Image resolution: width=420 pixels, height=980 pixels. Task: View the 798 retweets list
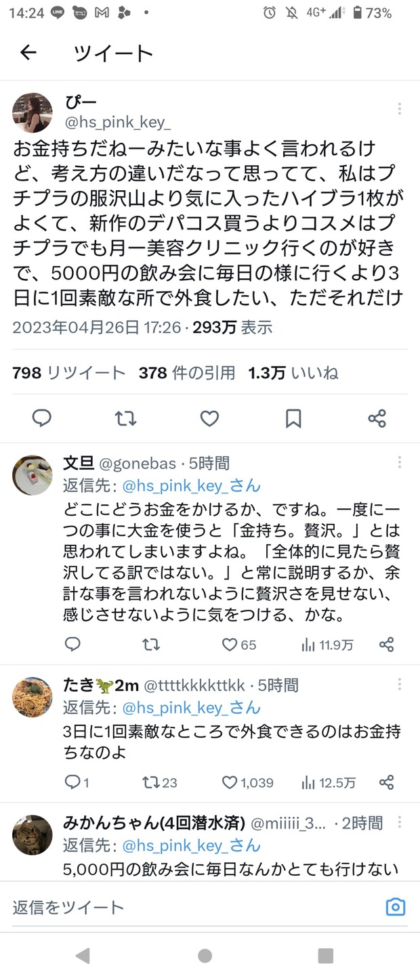(x=69, y=372)
